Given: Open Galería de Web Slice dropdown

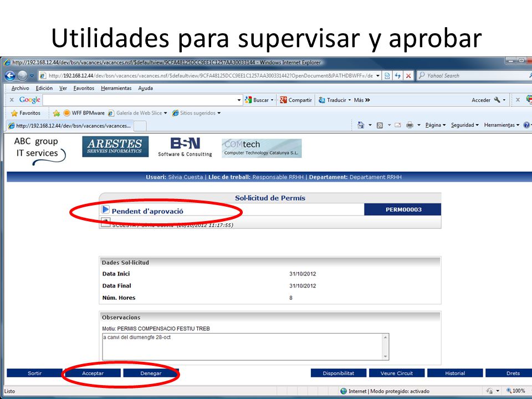Looking at the screenshot, I should (137, 113).
